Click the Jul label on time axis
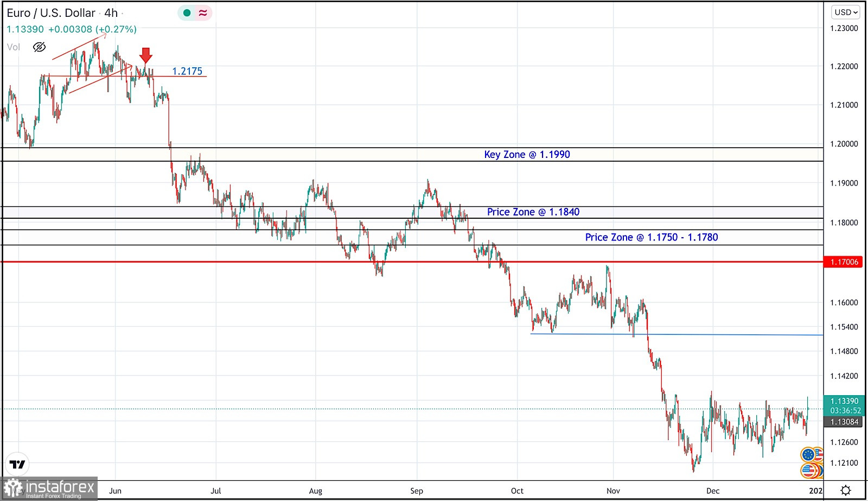This screenshot has height=501, width=868. click(x=216, y=491)
